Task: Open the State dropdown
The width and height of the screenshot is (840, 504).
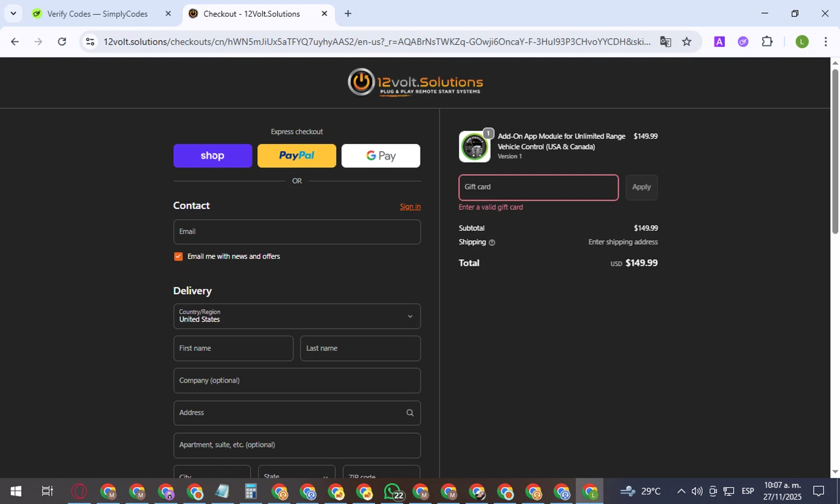Action: click(297, 472)
